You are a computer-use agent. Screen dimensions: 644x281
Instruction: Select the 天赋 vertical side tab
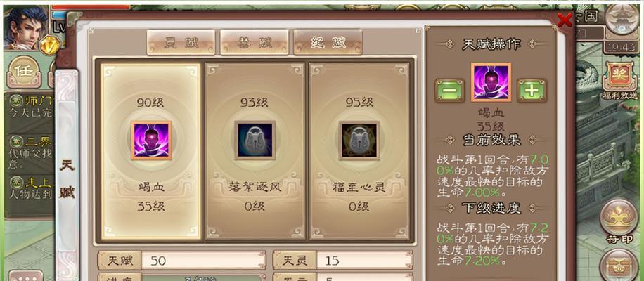67,179
